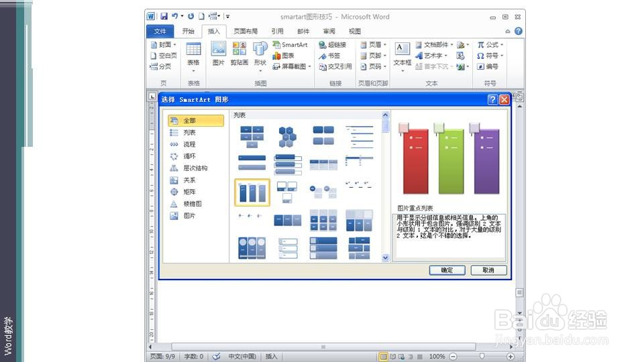Click the zoom out minus button

453,356
